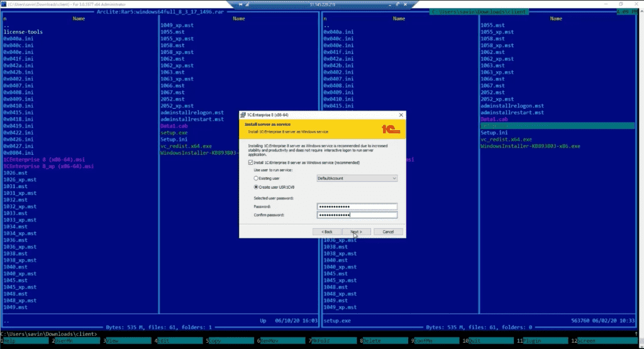Click 8Delete in the function key bar
The height and width of the screenshot is (349, 644).
click(x=385, y=341)
